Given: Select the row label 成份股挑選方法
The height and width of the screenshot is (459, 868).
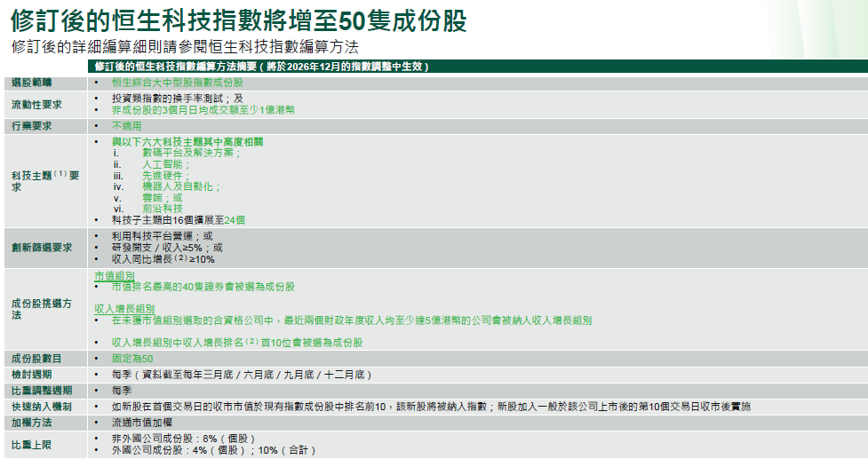Looking at the screenshot, I should click(42, 309).
